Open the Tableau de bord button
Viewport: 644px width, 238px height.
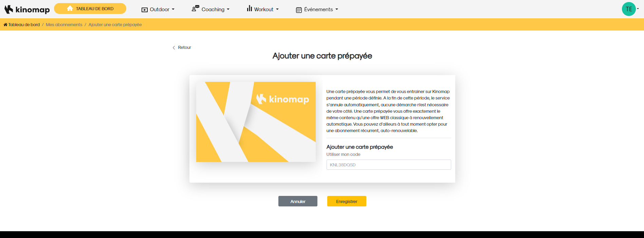coord(90,8)
